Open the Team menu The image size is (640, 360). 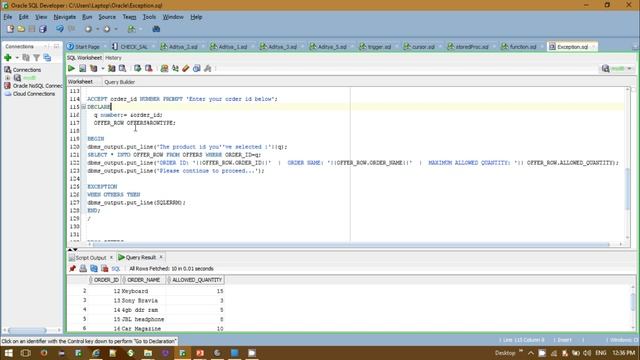tap(129, 17)
